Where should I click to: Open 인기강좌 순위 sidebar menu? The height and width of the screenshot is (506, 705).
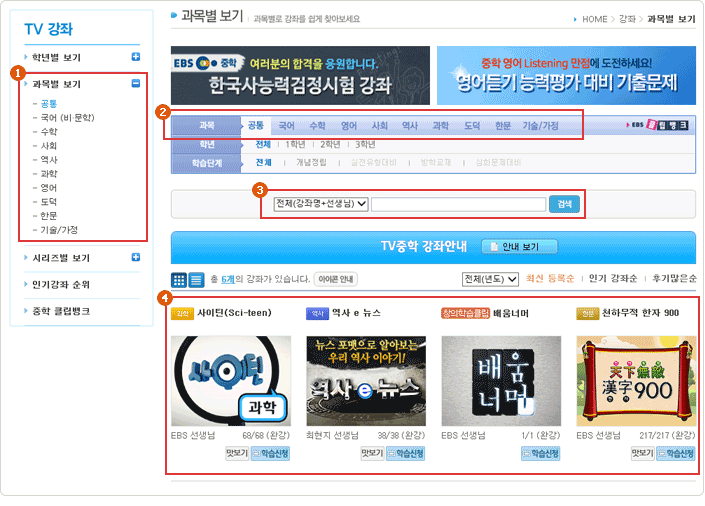61,285
